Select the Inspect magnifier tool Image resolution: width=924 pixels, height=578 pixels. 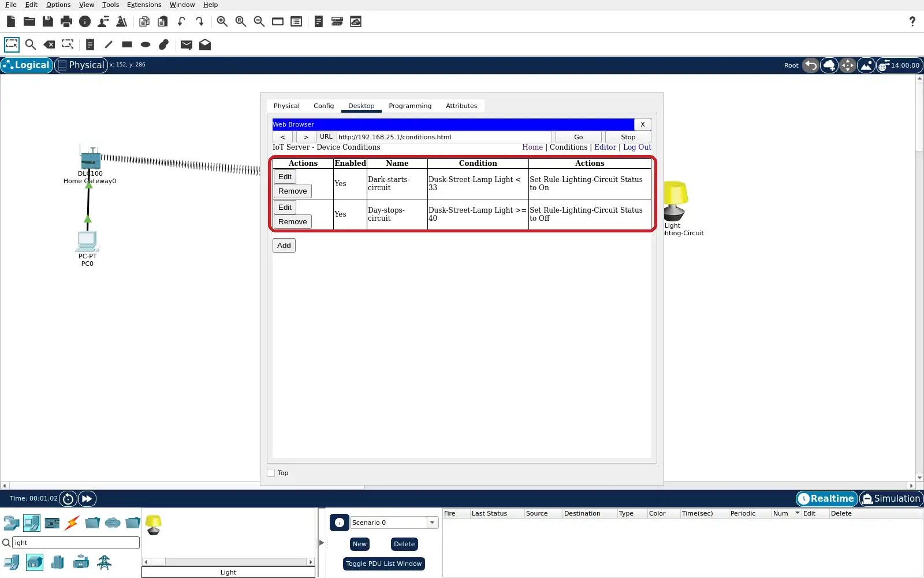click(x=31, y=45)
